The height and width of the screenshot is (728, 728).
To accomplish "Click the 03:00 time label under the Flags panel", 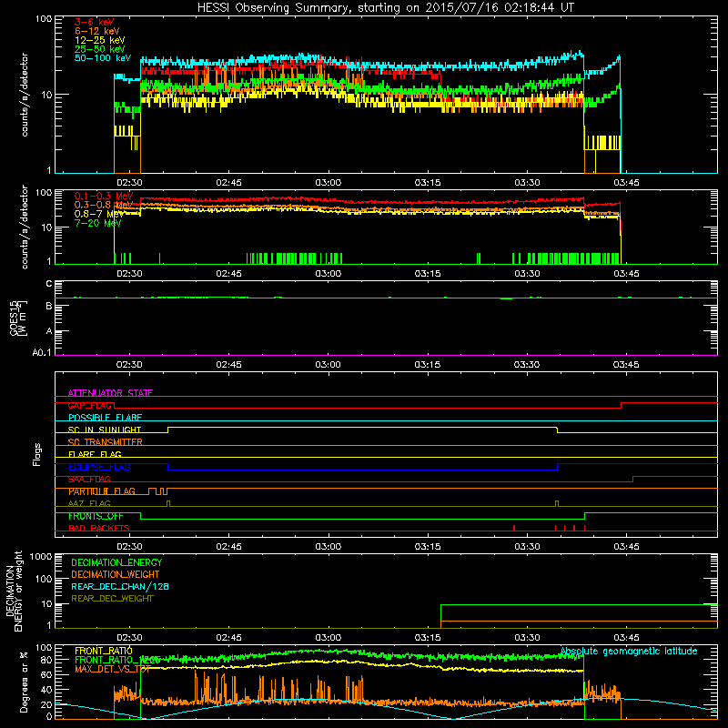I will click(329, 547).
